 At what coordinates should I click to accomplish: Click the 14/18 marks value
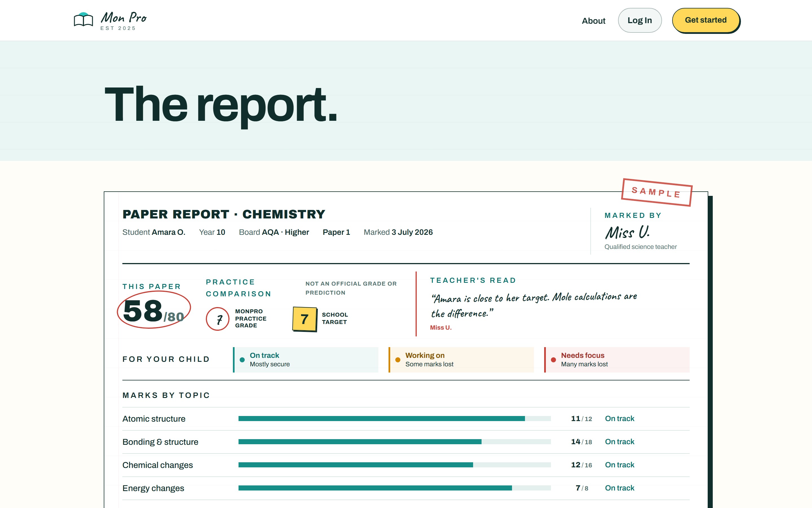coord(581,442)
